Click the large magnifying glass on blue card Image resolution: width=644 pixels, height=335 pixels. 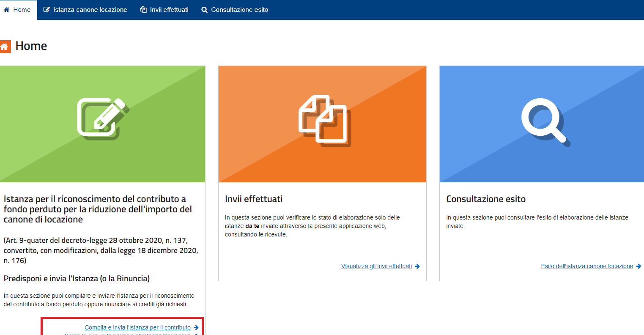click(545, 122)
